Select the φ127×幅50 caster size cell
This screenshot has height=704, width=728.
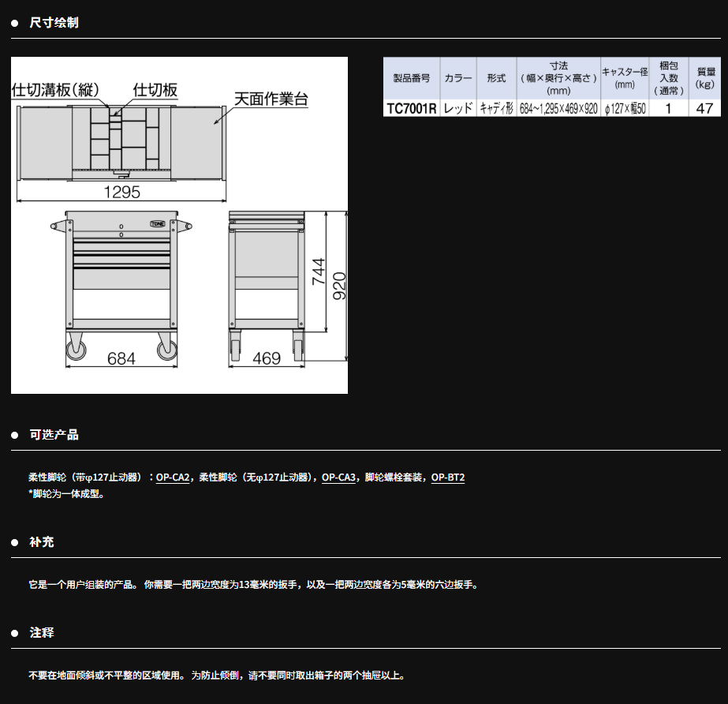[x=625, y=109]
